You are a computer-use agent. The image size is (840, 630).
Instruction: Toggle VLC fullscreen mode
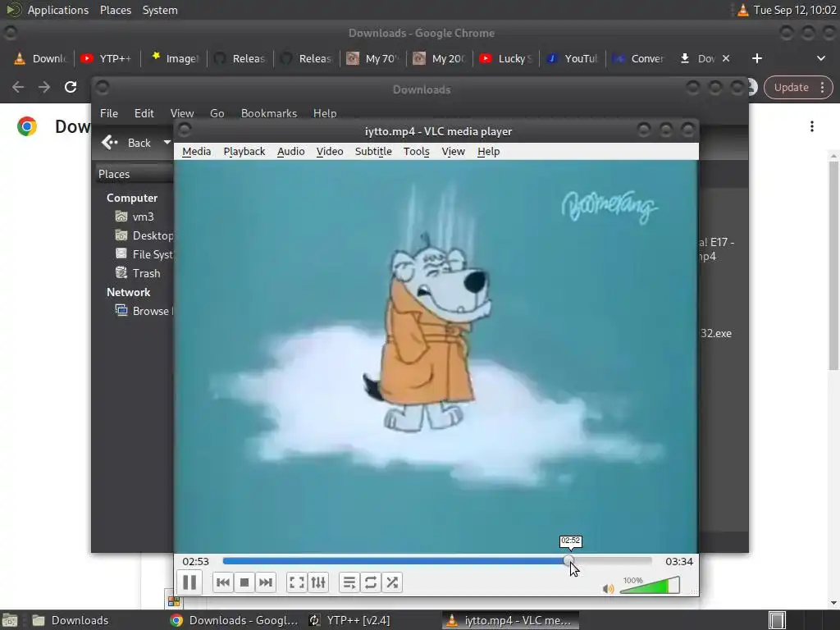coord(297,582)
